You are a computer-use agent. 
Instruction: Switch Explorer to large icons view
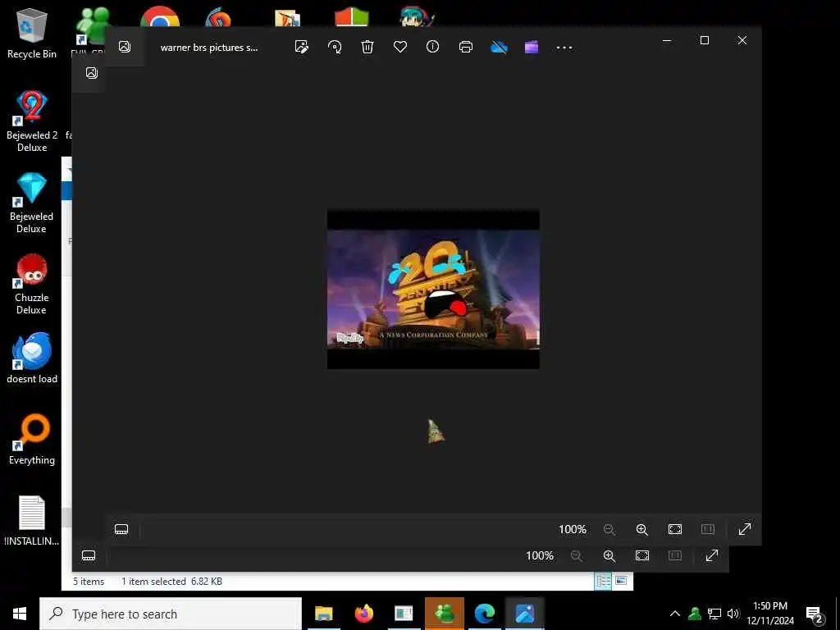click(x=621, y=582)
